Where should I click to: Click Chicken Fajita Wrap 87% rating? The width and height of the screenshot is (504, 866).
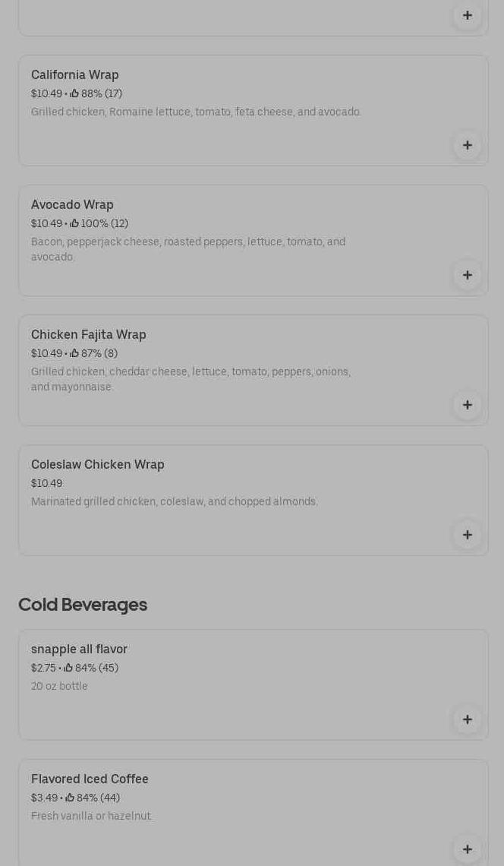[x=93, y=353]
